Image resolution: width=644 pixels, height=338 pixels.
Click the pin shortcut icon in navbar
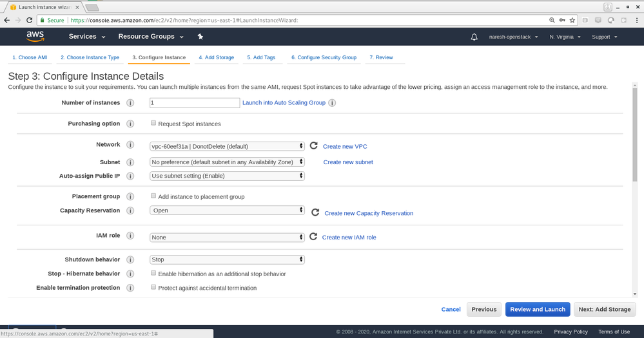[200, 37]
